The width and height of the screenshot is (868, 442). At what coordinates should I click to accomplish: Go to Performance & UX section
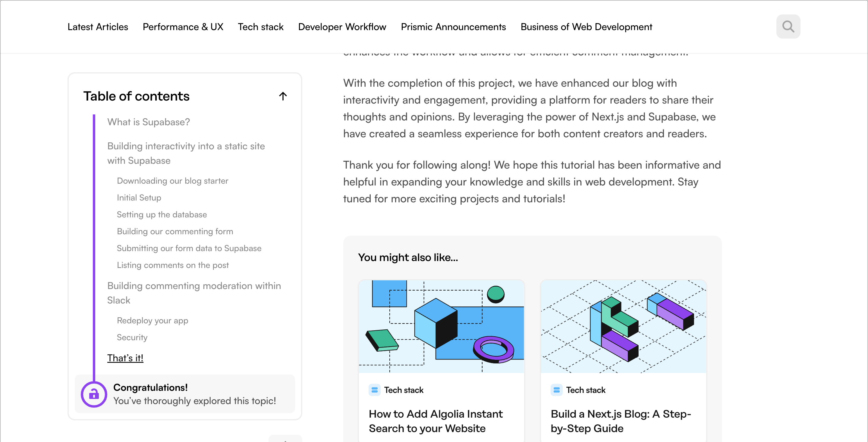pos(183,27)
